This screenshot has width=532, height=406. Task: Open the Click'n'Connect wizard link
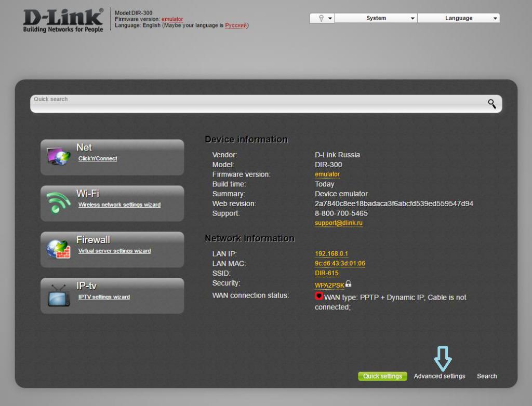98,158
